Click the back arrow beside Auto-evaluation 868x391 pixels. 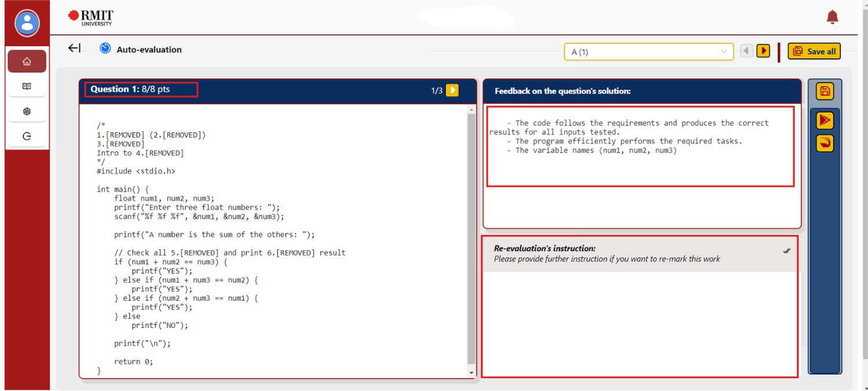[74, 49]
